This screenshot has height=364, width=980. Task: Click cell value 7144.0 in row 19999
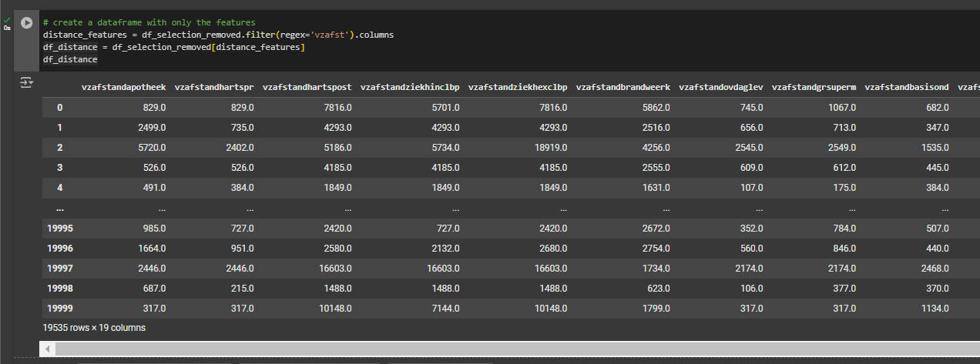pos(445,308)
